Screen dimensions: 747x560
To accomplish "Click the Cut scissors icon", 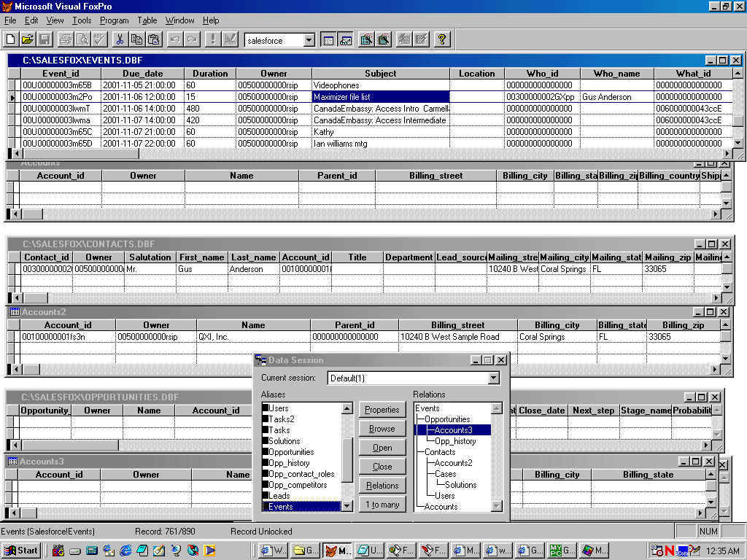I will (120, 39).
